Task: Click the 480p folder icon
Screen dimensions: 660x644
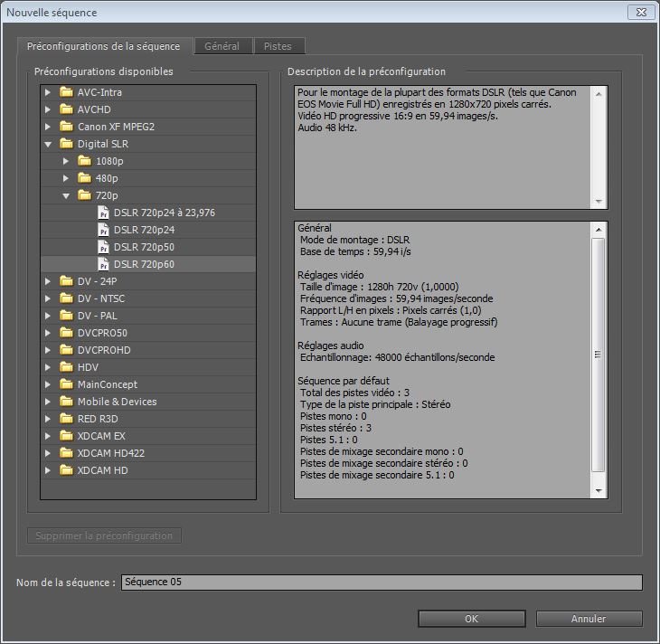Action: pyautogui.click(x=84, y=178)
